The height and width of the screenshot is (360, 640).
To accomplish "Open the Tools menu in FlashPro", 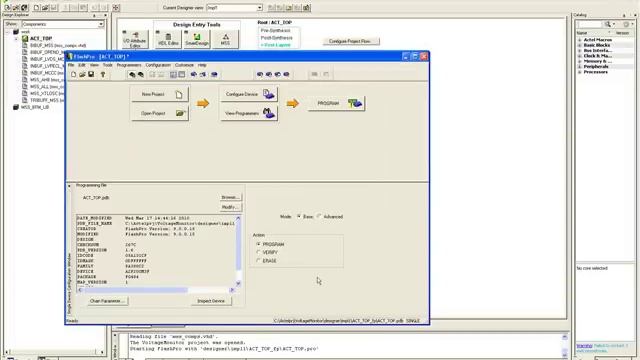I will (107, 65).
